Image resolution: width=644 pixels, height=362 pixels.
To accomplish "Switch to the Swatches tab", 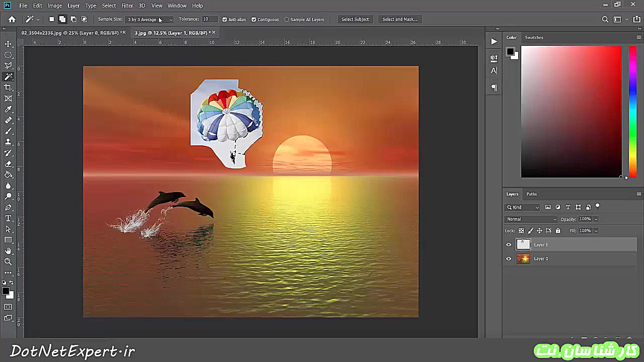I will pos(534,37).
